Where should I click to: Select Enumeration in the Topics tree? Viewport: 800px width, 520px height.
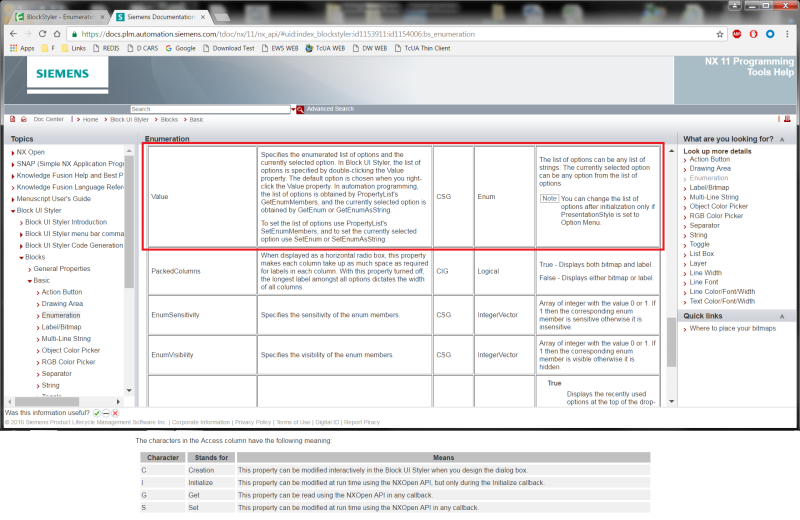click(x=61, y=316)
